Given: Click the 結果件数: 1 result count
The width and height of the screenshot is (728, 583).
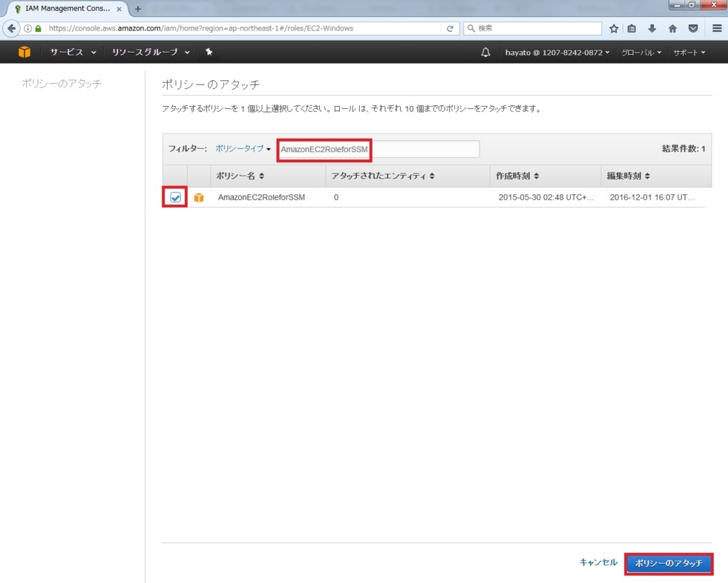Looking at the screenshot, I should click(683, 149).
